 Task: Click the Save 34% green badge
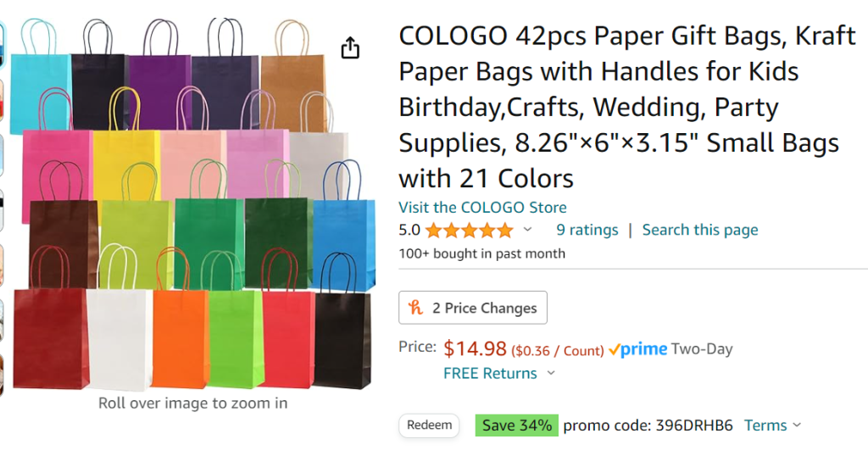coord(516,425)
